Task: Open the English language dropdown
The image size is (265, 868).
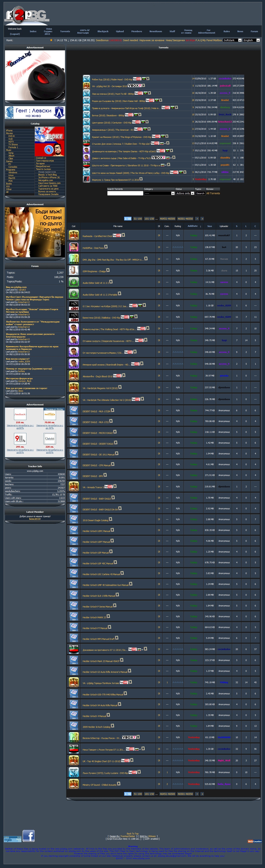Action: click(x=251, y=40)
